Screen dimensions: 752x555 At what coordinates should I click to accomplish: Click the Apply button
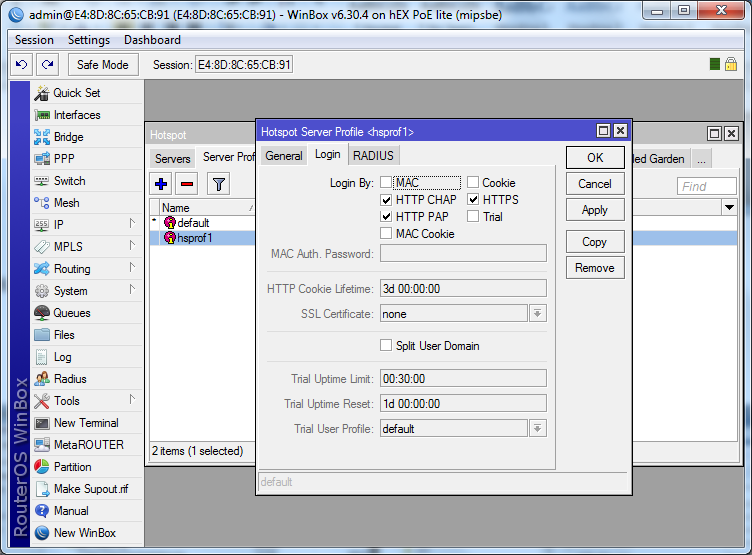pos(595,210)
